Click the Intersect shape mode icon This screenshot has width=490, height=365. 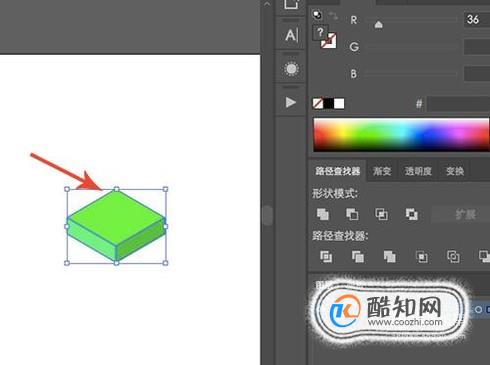coord(381,214)
